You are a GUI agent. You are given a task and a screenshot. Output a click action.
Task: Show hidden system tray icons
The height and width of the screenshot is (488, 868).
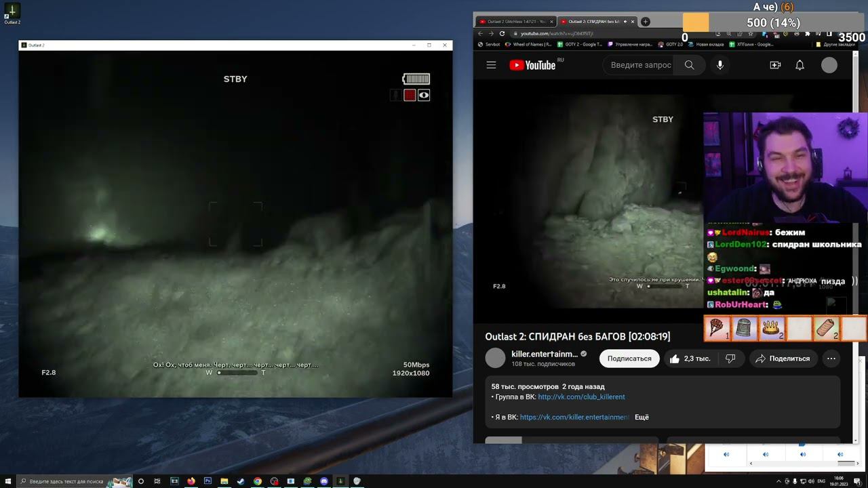coord(778,481)
